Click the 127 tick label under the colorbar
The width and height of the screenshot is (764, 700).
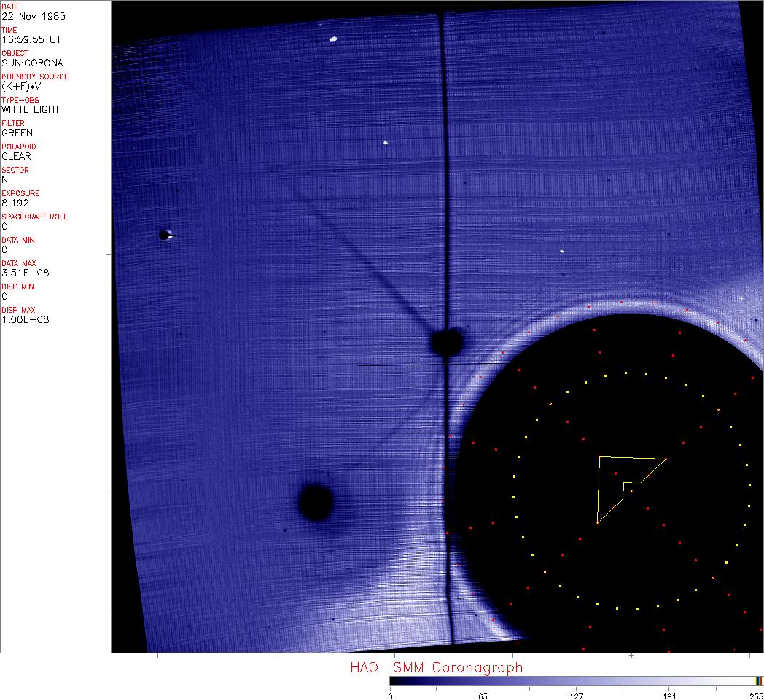click(x=576, y=696)
